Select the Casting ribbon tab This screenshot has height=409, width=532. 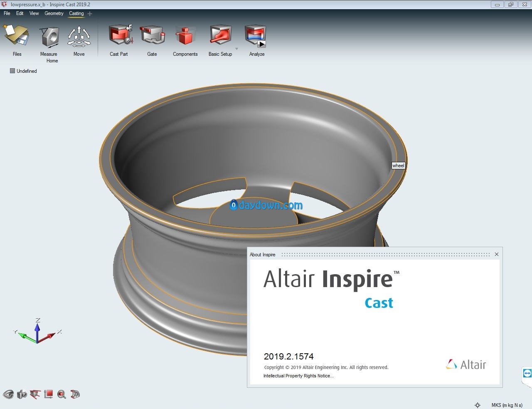[x=76, y=13]
